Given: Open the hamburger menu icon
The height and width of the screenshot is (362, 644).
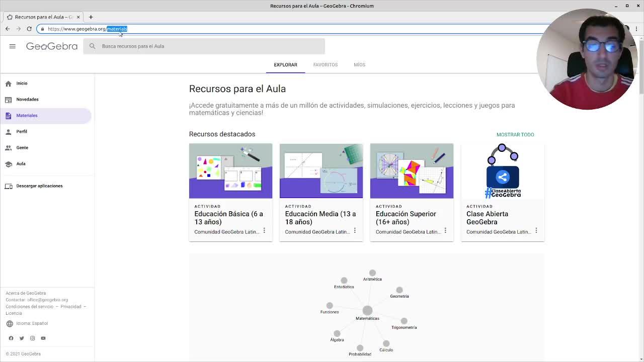Looking at the screenshot, I should click(13, 46).
